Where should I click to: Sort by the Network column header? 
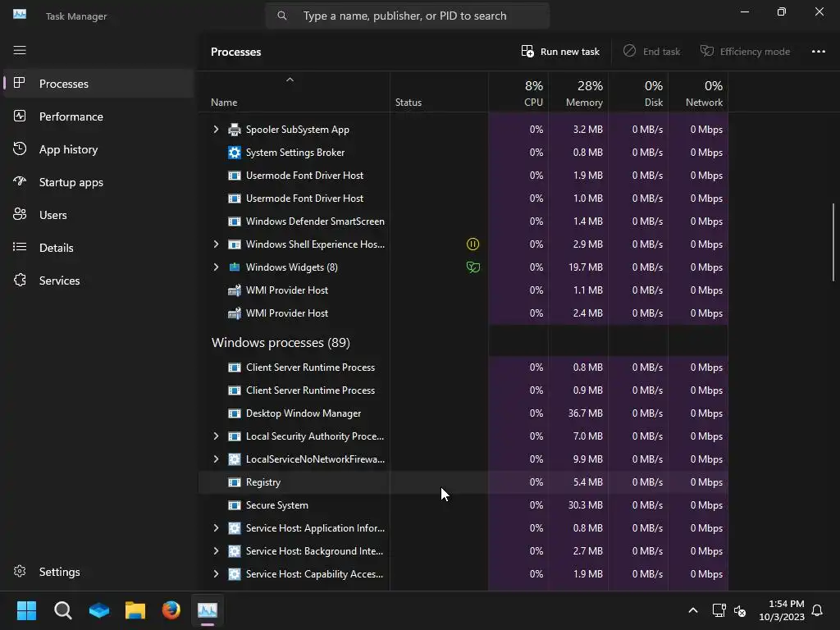[699, 93]
